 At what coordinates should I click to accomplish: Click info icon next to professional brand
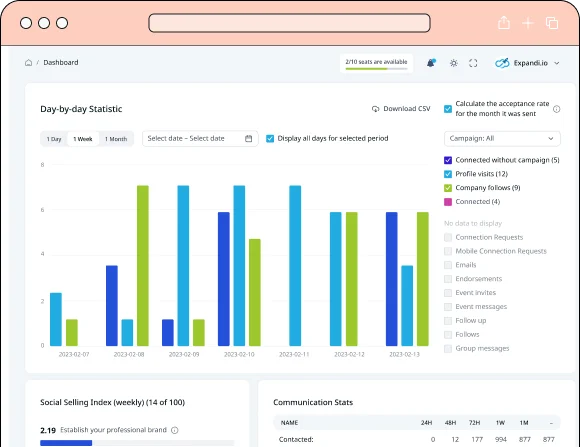(175, 430)
